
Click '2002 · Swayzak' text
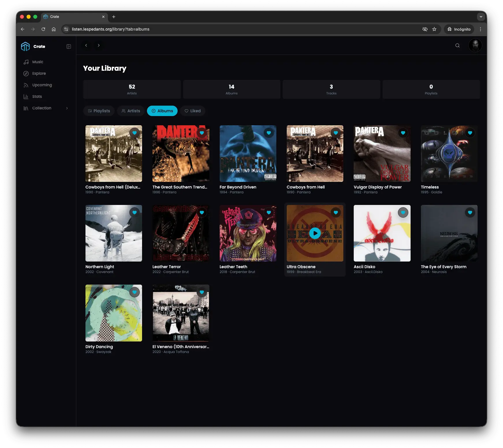coord(98,352)
